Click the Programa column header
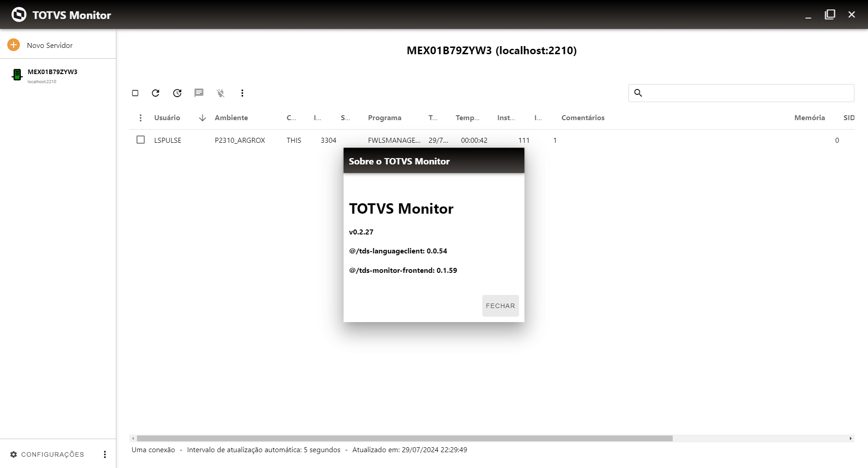This screenshot has height=468, width=868. click(x=384, y=118)
